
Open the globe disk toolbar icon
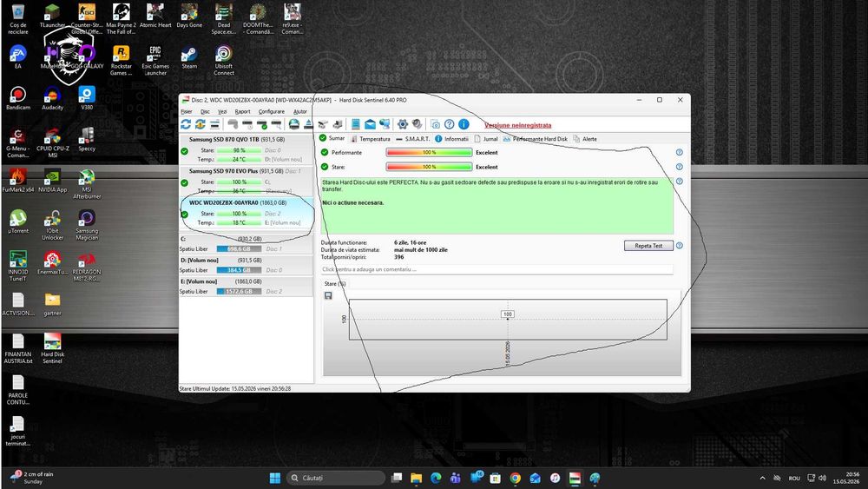click(x=294, y=124)
